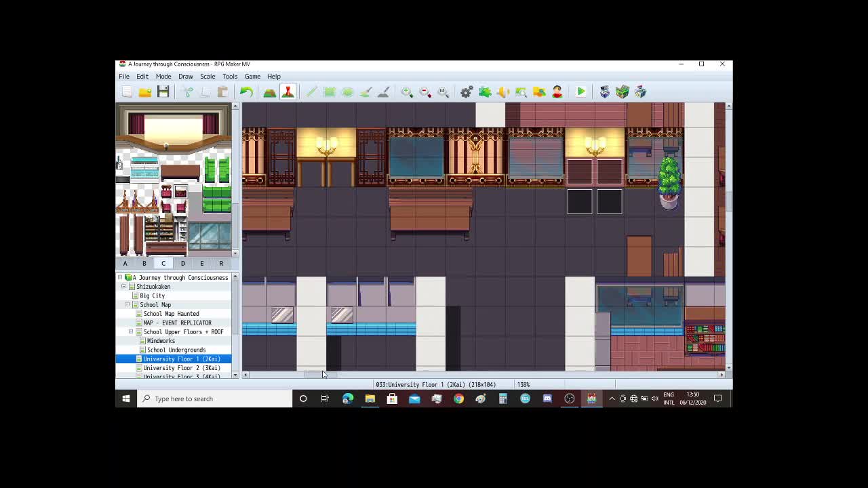Switch to Map mode icon
The image size is (868, 488).
pos(270,91)
